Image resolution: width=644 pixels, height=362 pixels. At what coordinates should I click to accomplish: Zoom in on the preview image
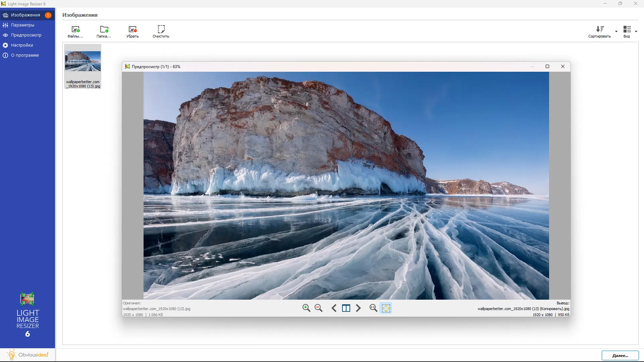306,308
